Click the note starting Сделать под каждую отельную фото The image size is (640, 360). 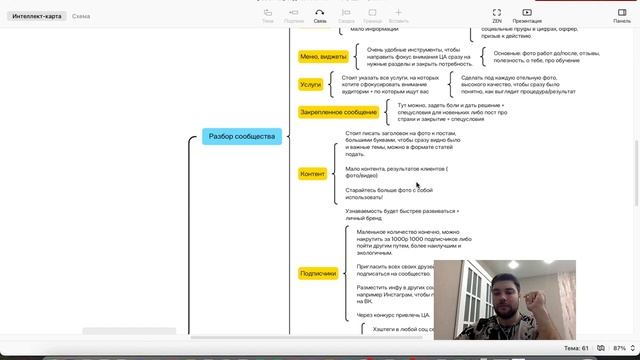pos(518,84)
